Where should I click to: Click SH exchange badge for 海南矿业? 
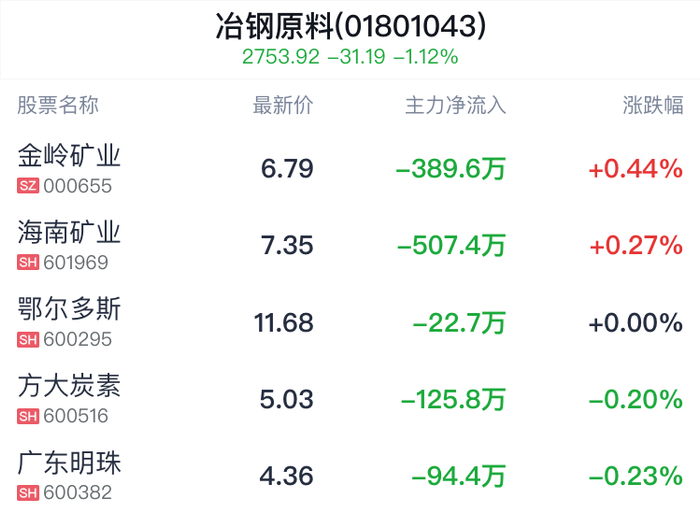pos(28,263)
